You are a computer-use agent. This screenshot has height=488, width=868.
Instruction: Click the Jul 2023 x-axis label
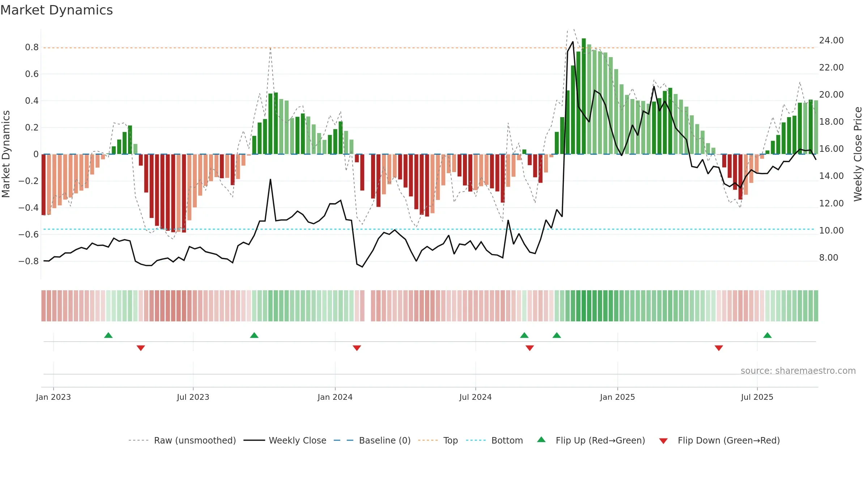click(x=193, y=397)
